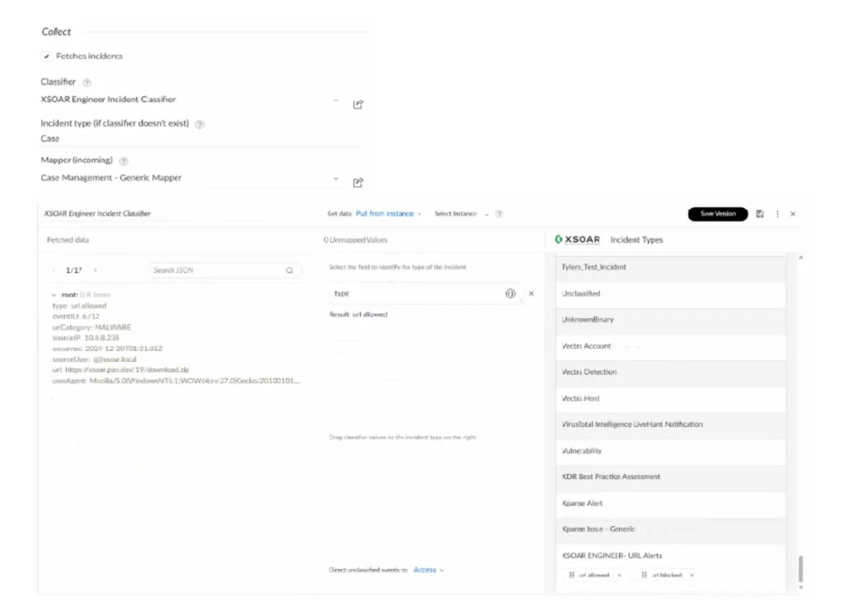
Task: Open Mapper (incoming) help icon
Action: click(123, 161)
